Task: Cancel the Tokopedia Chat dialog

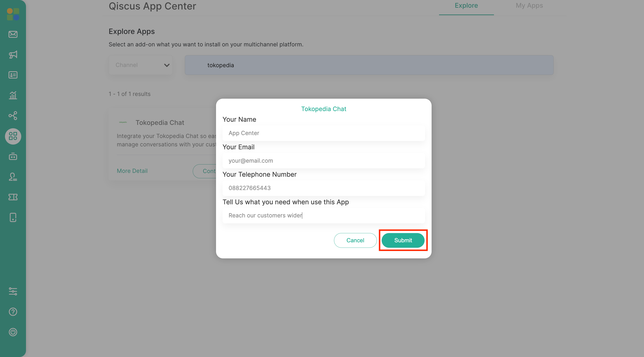Action: coord(355,240)
